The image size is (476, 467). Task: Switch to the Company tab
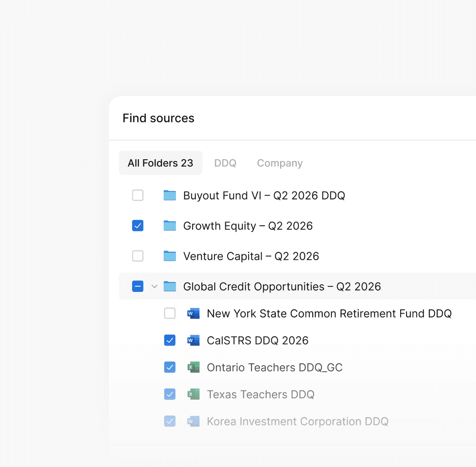280,163
